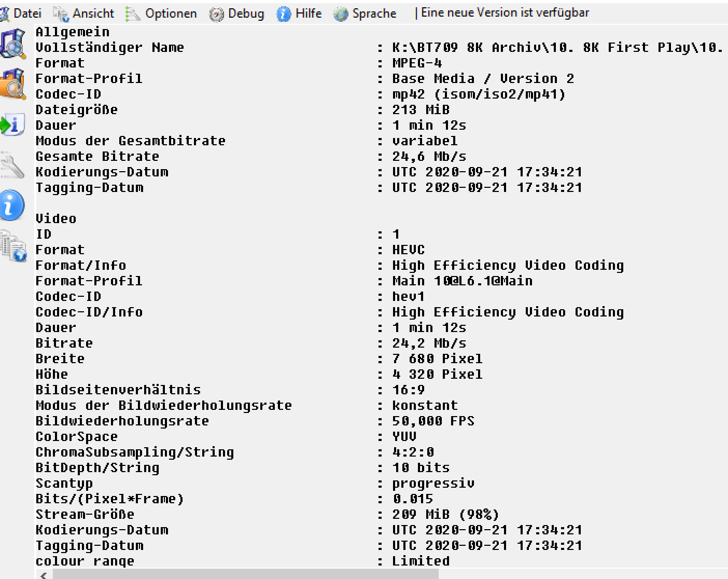Open a folder via the sidebar folder icon
The image size is (728, 579).
(12, 84)
